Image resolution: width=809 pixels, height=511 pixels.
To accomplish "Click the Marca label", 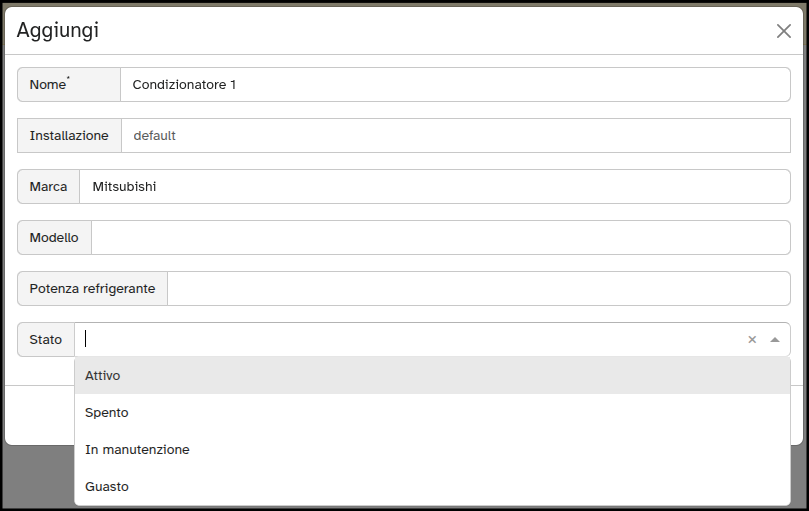I will point(49,187).
